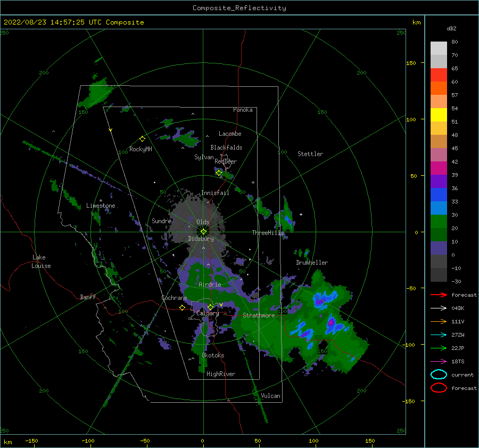Click the Vulcan label
Screen dimensions: 479x448
[270, 396]
